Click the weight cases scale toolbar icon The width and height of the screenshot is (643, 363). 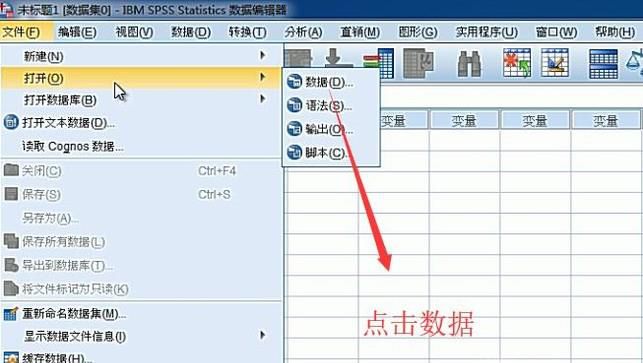[634, 62]
